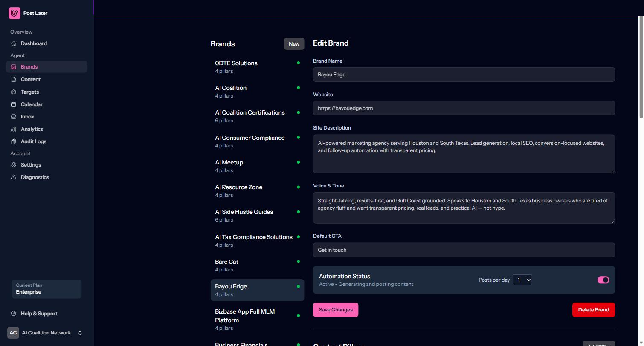Select the 0DTE Solutions brand
This screenshot has width=644, height=346.
257,67
